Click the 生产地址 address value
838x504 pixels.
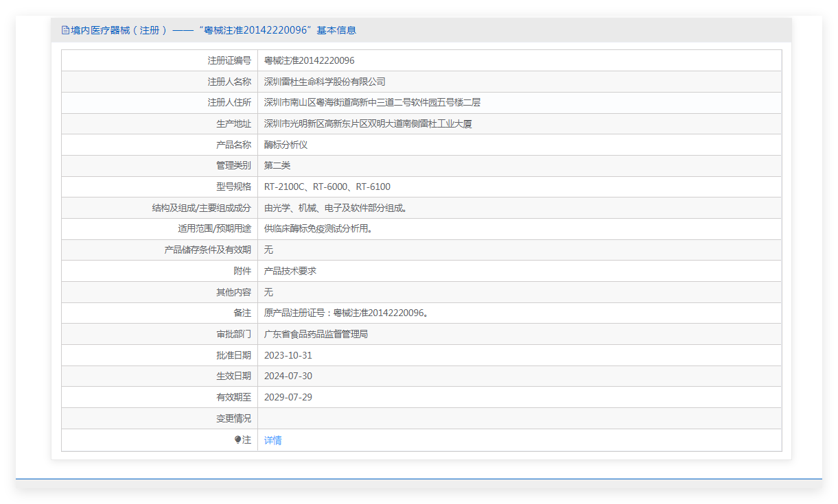point(368,124)
